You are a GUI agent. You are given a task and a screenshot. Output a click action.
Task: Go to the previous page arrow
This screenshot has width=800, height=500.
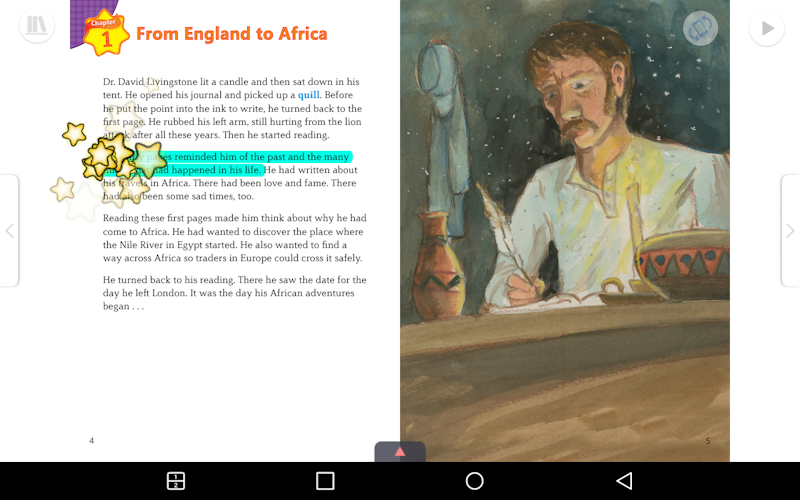tap(9, 231)
